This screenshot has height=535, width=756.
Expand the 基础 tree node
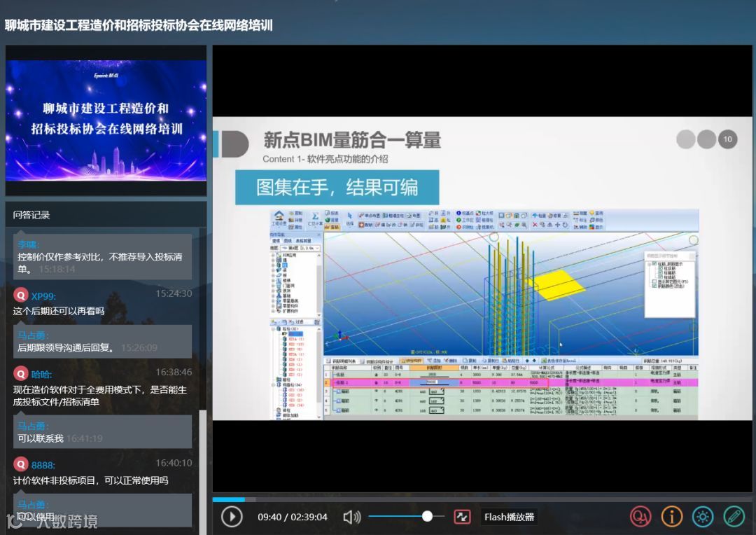pos(273,296)
